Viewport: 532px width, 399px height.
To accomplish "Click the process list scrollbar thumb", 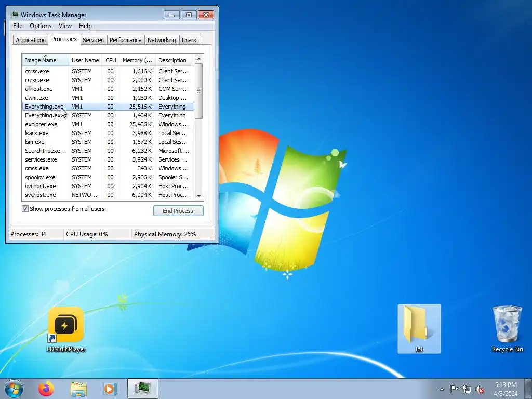I will pyautogui.click(x=199, y=91).
